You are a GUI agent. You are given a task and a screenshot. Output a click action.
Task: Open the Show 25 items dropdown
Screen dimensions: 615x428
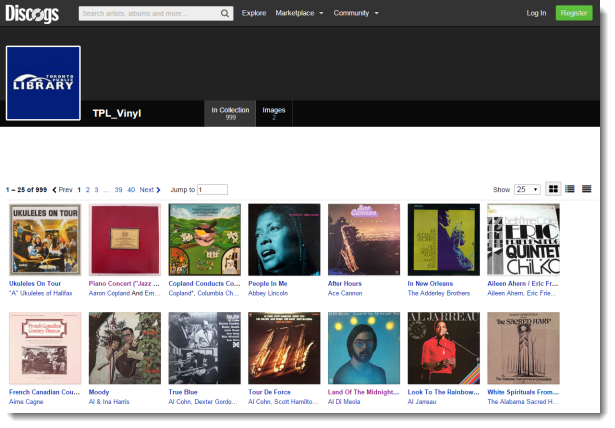pyautogui.click(x=527, y=189)
